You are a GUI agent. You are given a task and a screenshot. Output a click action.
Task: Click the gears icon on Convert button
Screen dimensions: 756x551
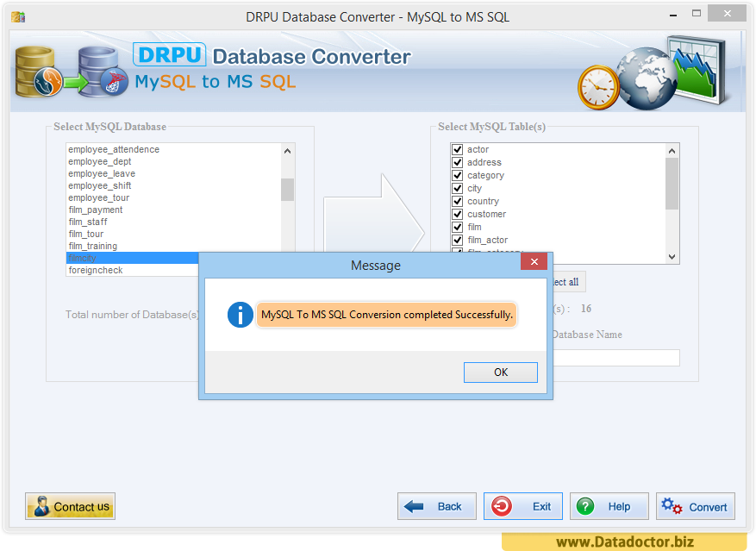tap(672, 506)
